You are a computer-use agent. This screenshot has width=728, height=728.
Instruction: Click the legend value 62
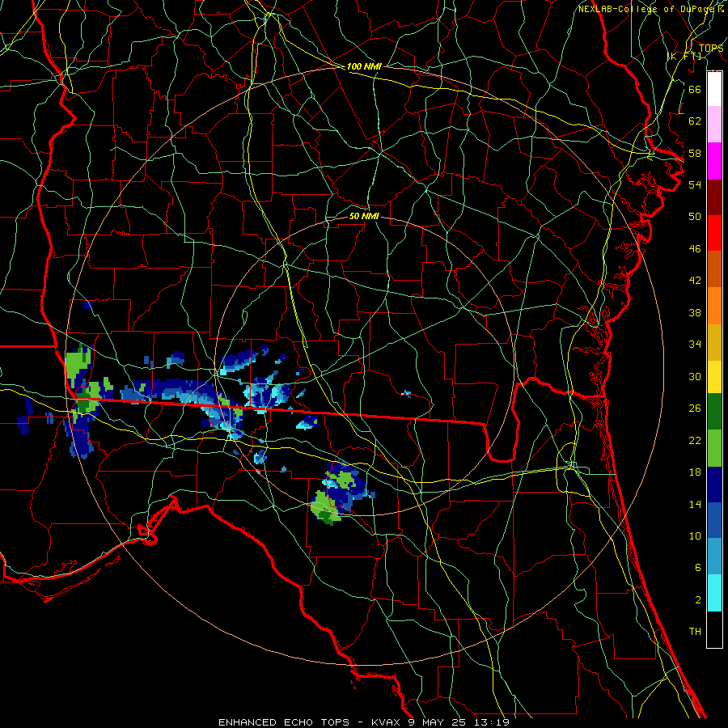click(695, 121)
